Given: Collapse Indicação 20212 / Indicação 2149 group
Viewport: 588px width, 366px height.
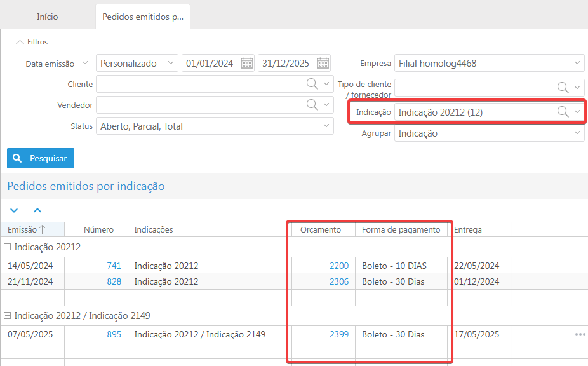Looking at the screenshot, I should 8,316.
